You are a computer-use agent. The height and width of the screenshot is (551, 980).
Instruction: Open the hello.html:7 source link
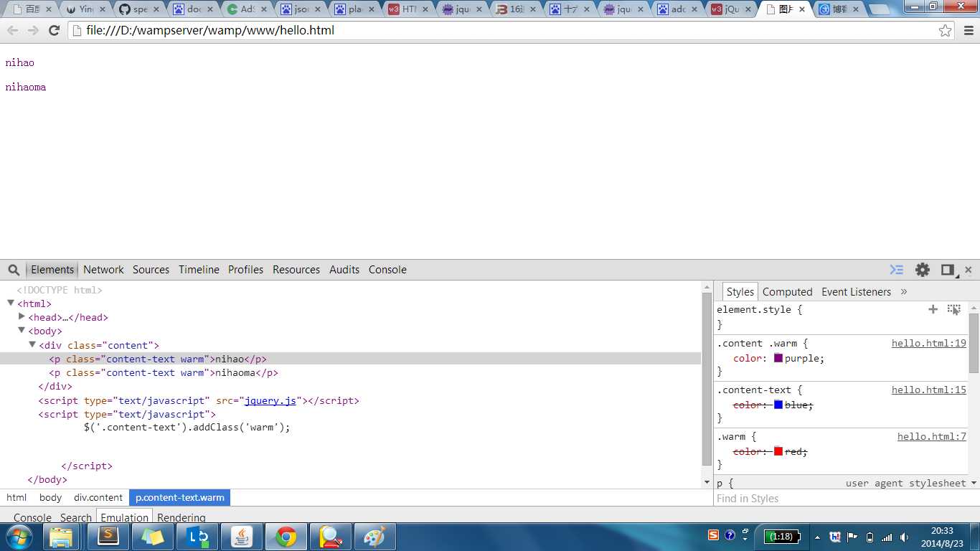(932, 436)
